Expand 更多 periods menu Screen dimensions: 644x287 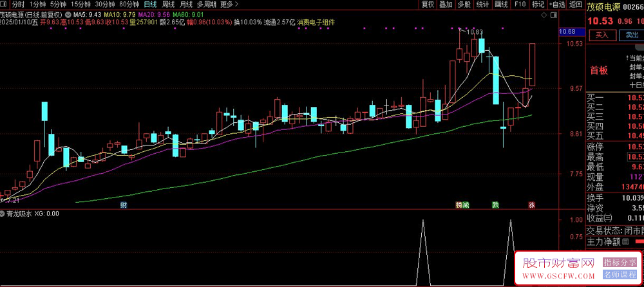coord(229,5)
